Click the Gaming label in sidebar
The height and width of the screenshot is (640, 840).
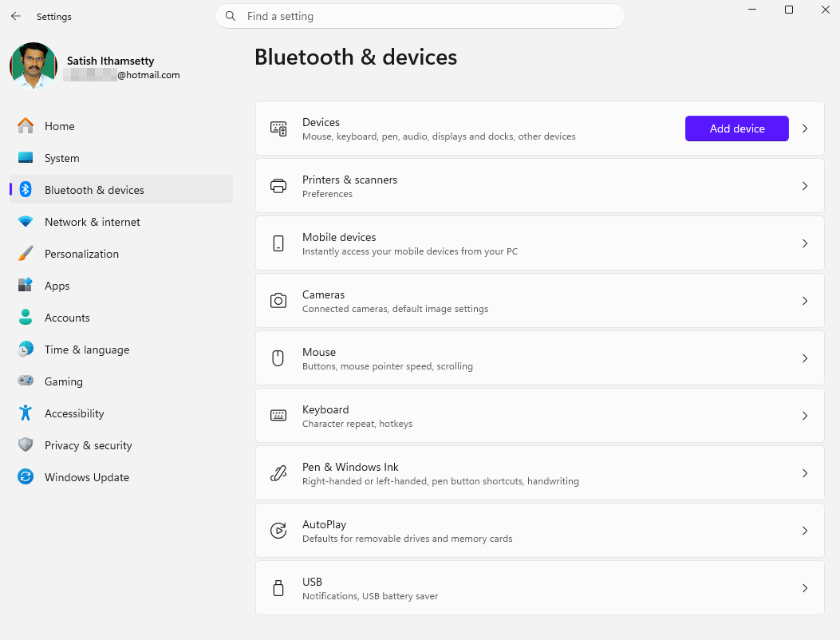click(x=64, y=381)
